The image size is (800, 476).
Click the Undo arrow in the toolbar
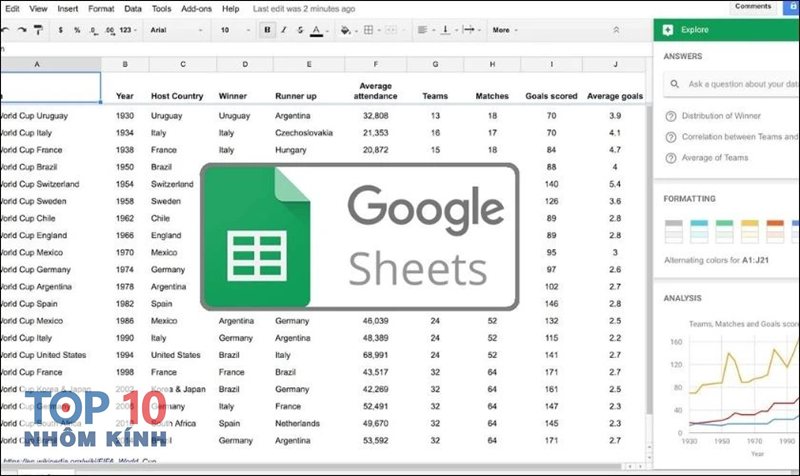(5, 30)
